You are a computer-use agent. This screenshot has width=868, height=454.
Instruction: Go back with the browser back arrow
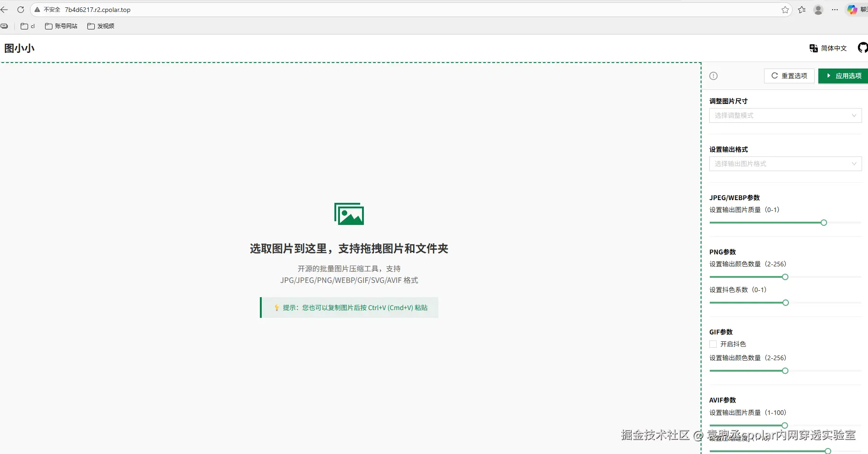4,10
